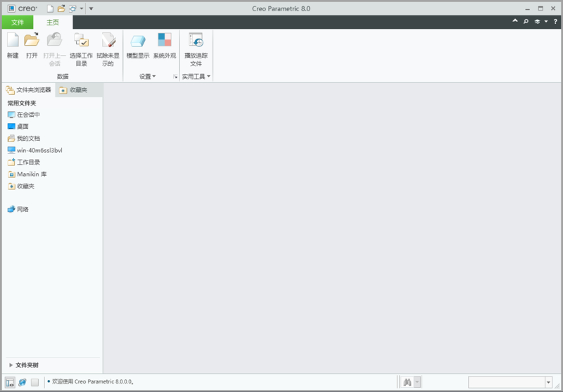Image resolution: width=563 pixels, height=392 pixels.
Task: Expand the 实用工具 group dropdown
Action: 196,77
